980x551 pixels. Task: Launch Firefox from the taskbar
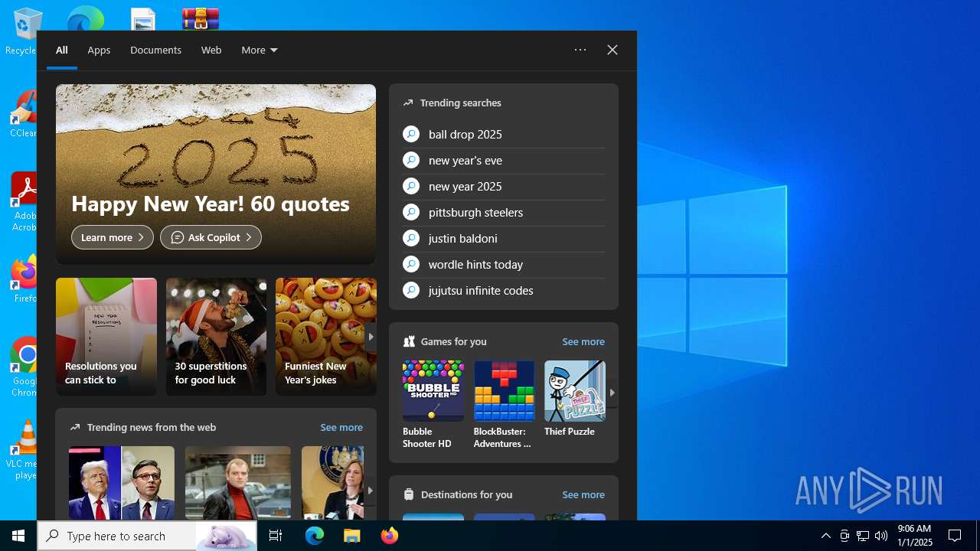(389, 536)
